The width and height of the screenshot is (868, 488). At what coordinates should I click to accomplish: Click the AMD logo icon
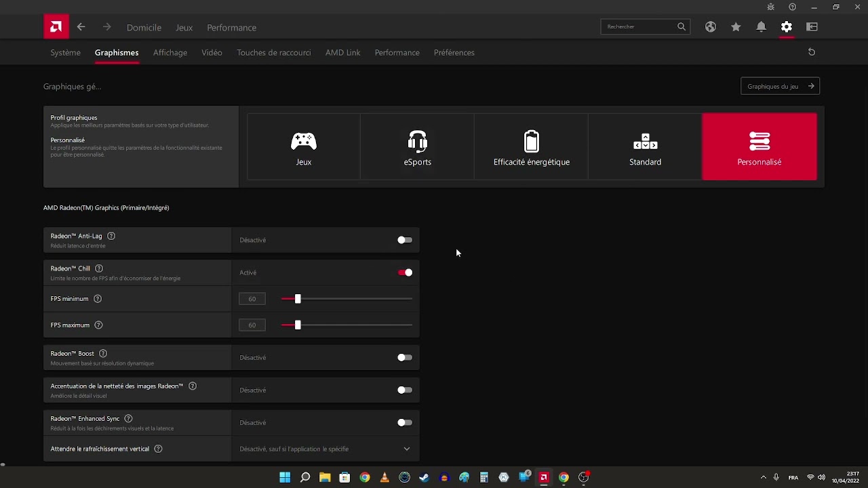56,27
